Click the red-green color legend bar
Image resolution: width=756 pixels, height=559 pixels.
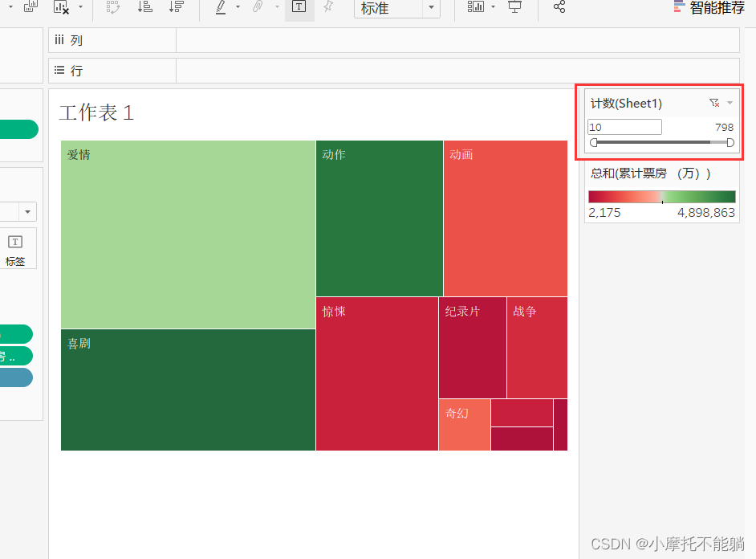[x=662, y=196]
